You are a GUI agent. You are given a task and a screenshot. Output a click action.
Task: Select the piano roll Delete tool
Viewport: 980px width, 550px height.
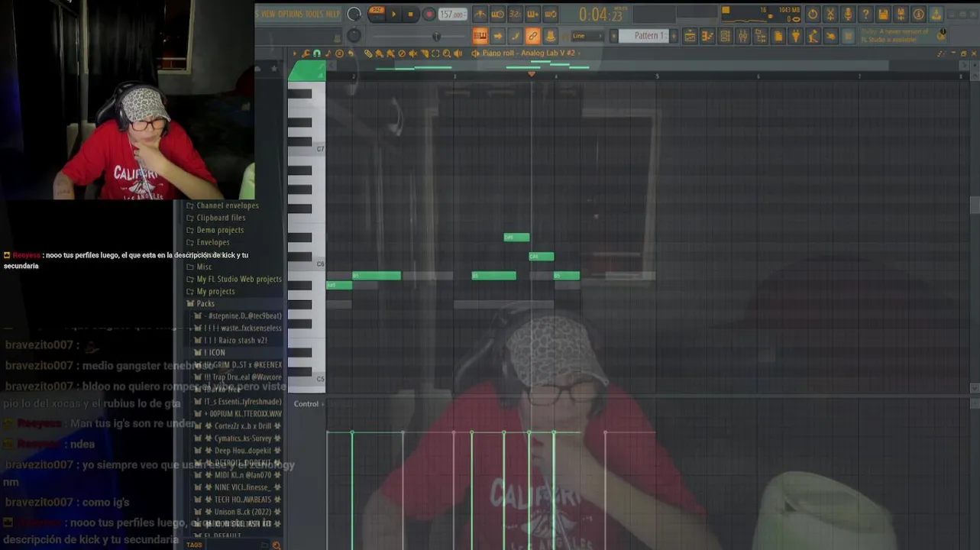(x=402, y=53)
